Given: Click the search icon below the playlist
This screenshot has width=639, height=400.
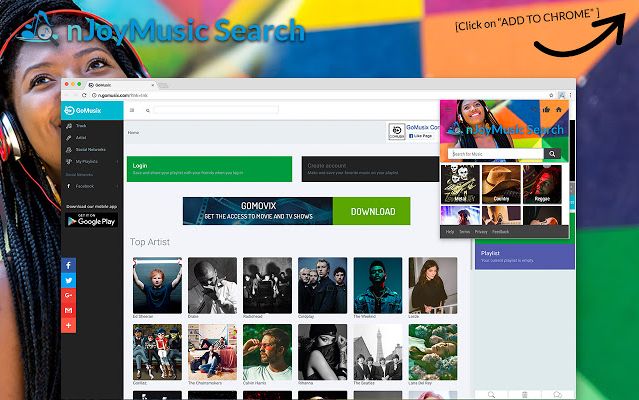Looking at the screenshot, I should pyautogui.click(x=491, y=394).
